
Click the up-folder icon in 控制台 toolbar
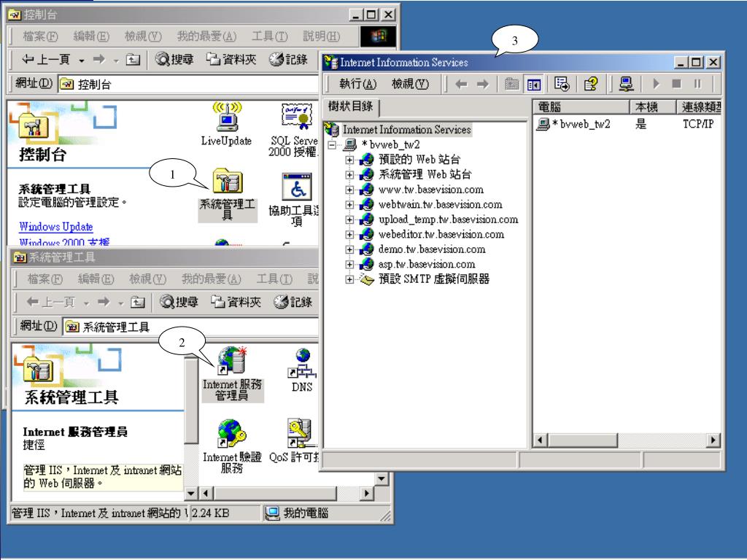[x=133, y=60]
